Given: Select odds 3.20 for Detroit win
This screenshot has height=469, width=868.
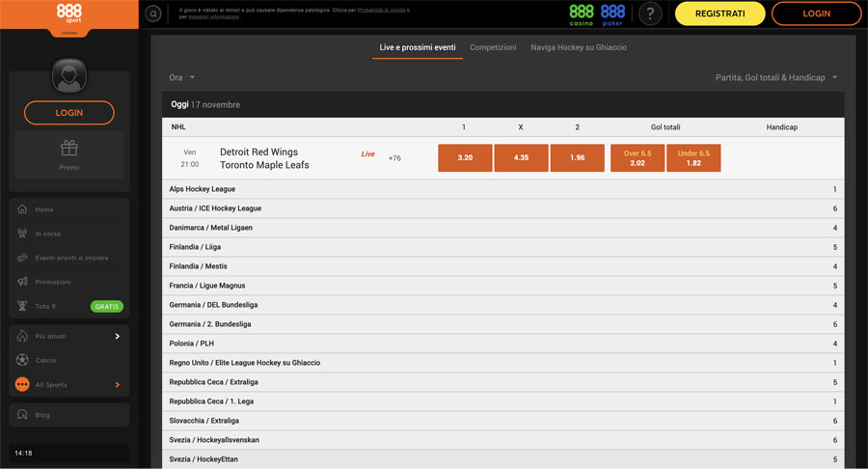Looking at the screenshot, I should [465, 158].
